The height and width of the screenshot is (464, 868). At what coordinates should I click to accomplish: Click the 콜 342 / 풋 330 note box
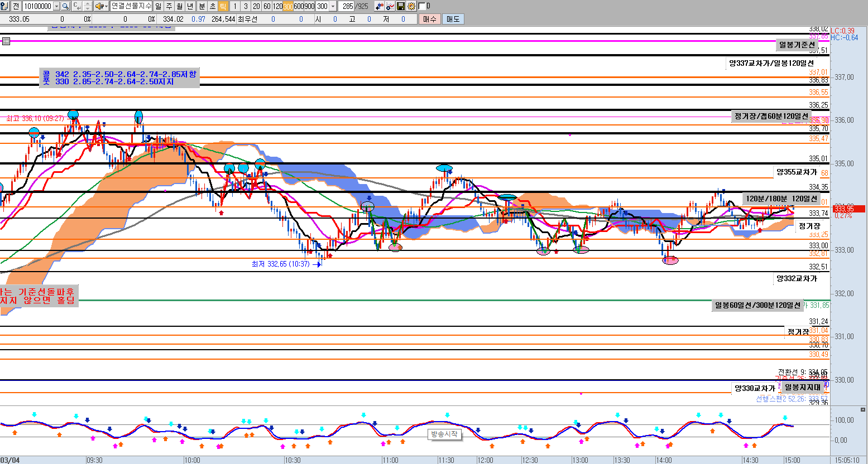(x=119, y=78)
